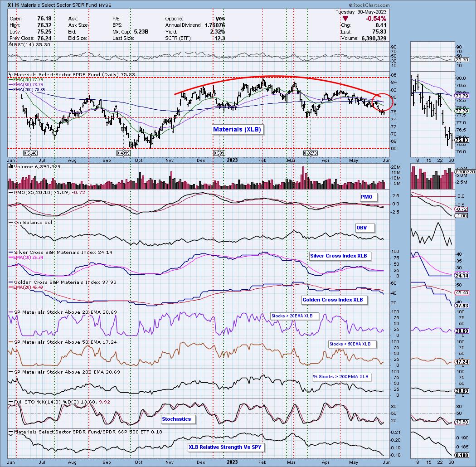Click the 75.83 last price tag

coord(462,140)
